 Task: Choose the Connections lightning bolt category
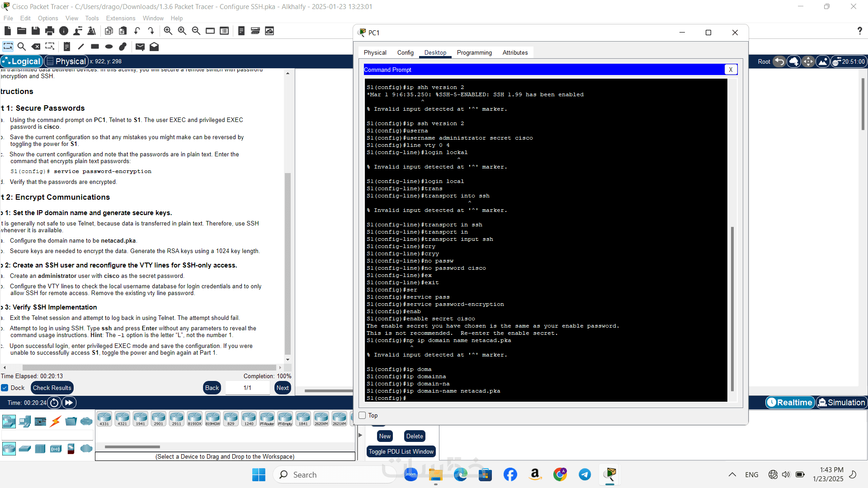point(56,422)
